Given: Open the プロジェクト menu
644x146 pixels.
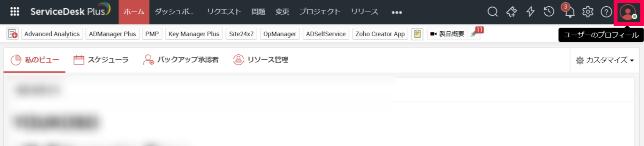Looking at the screenshot, I should [320, 12].
